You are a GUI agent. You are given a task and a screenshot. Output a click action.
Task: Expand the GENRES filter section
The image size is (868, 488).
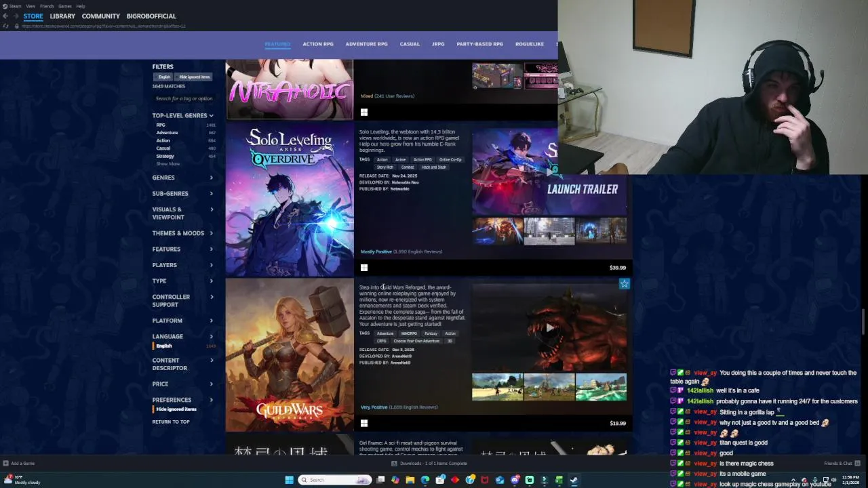point(183,178)
